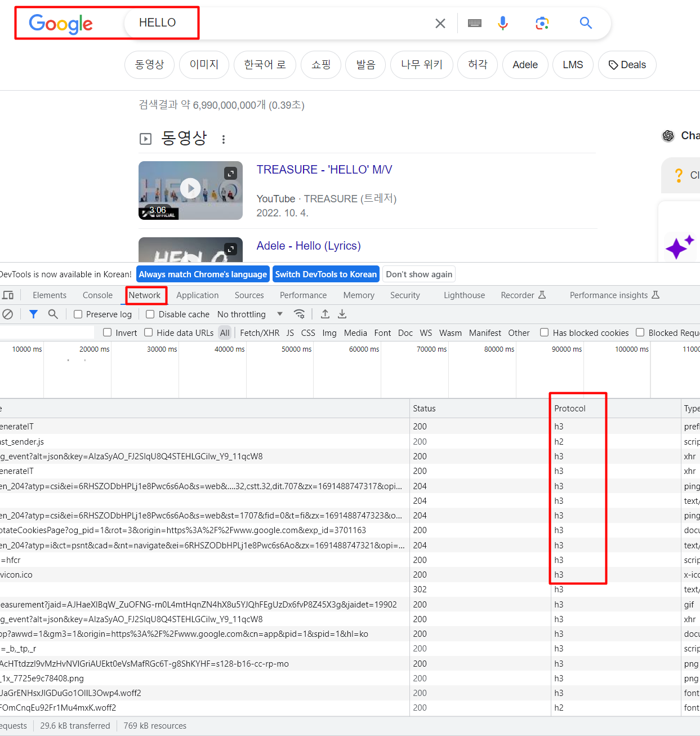Viewport: 700px width, 736px height.
Task: Open the on-screen keyboard icon
Action: point(475,23)
